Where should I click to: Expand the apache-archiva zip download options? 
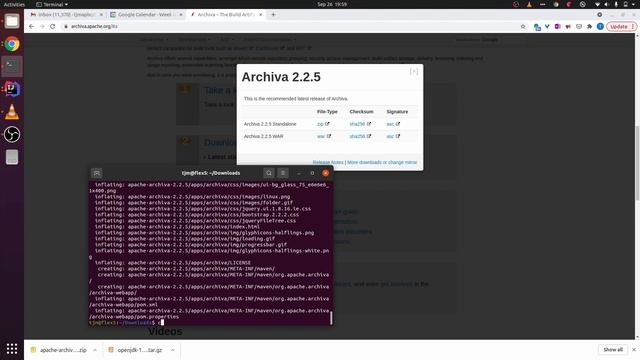coord(95,350)
